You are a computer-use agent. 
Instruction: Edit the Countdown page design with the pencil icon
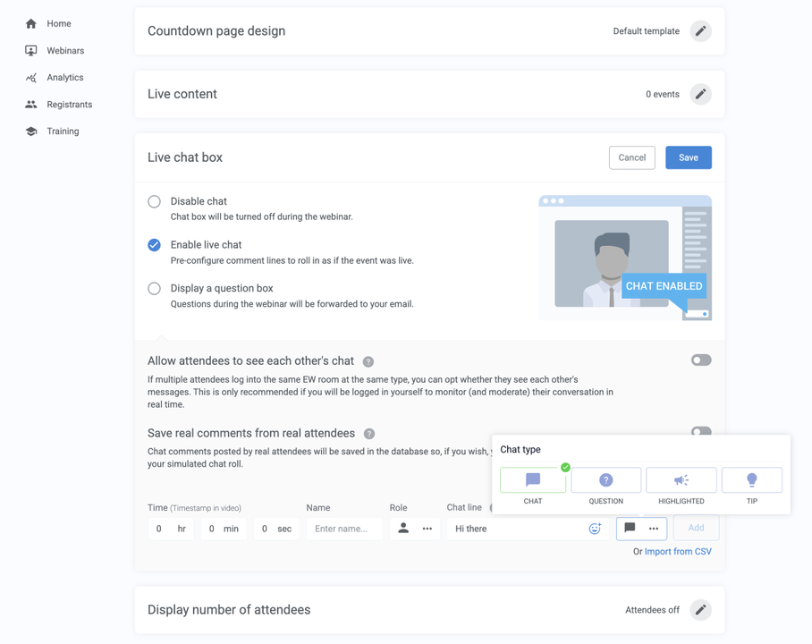700,30
